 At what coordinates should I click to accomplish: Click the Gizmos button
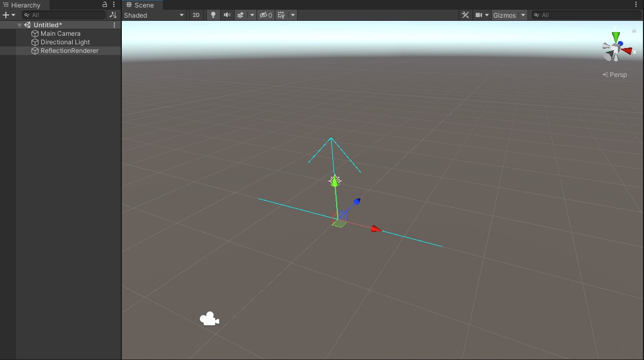point(504,15)
